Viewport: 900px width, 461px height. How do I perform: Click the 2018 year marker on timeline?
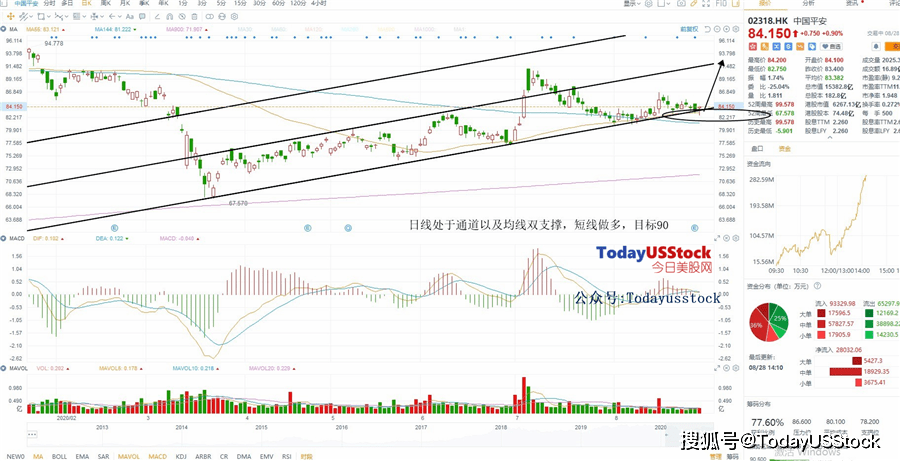point(501,427)
